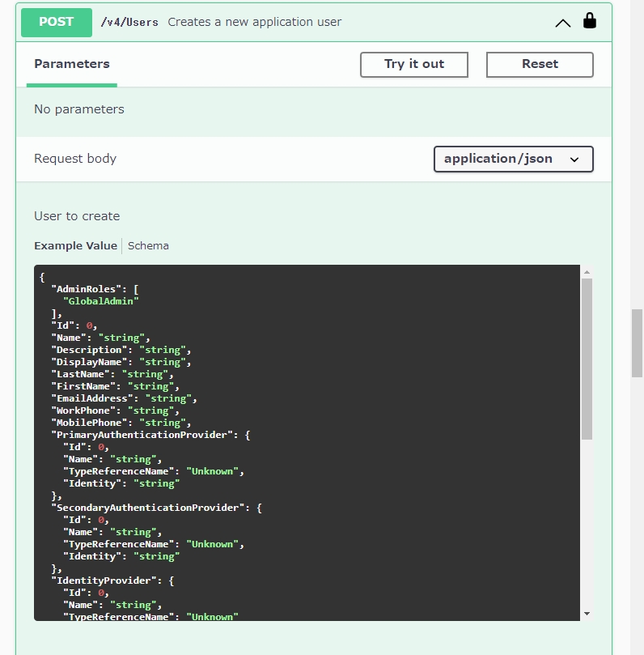Click the "Creates a new application user" summary
This screenshot has width=644, height=655.
point(255,22)
